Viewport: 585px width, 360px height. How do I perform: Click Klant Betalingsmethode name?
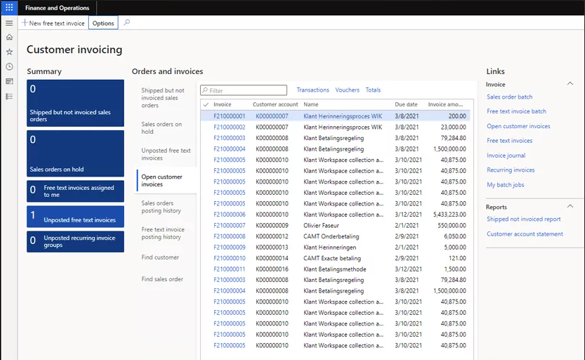[335, 269]
